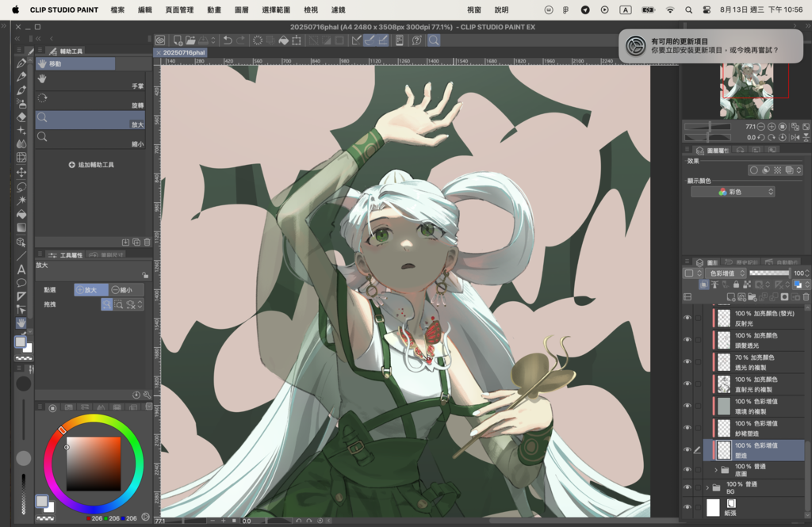Select the Airbrush spray tool
This screenshot has width=812, height=527.
click(x=21, y=104)
